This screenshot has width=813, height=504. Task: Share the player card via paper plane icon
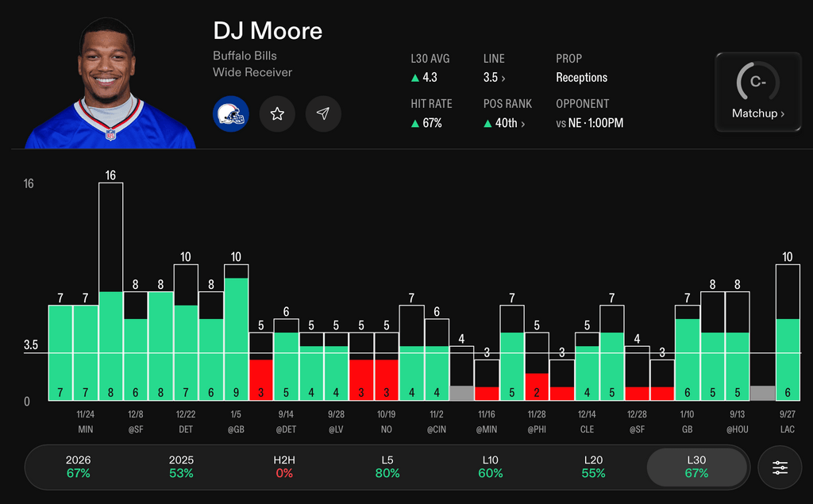pyautogui.click(x=323, y=113)
